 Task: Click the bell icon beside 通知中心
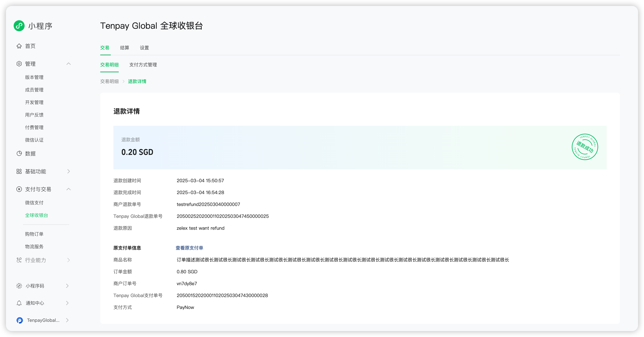pyautogui.click(x=19, y=303)
